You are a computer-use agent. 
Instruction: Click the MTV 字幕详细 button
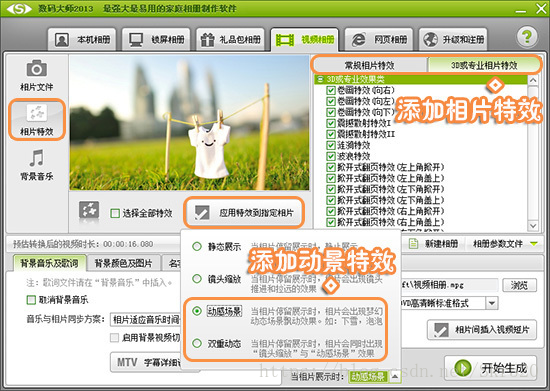pyautogui.click(x=146, y=362)
